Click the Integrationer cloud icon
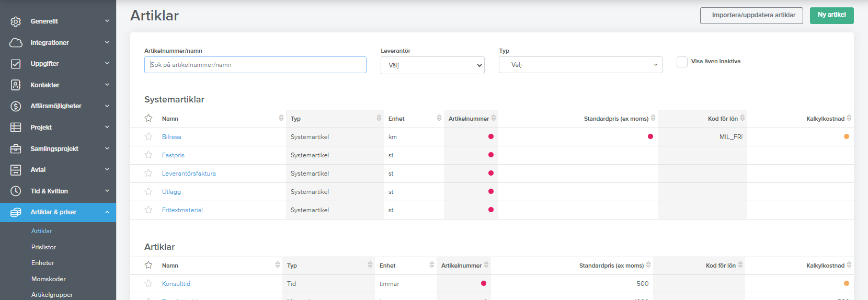The height and width of the screenshot is (300, 868). [16, 43]
